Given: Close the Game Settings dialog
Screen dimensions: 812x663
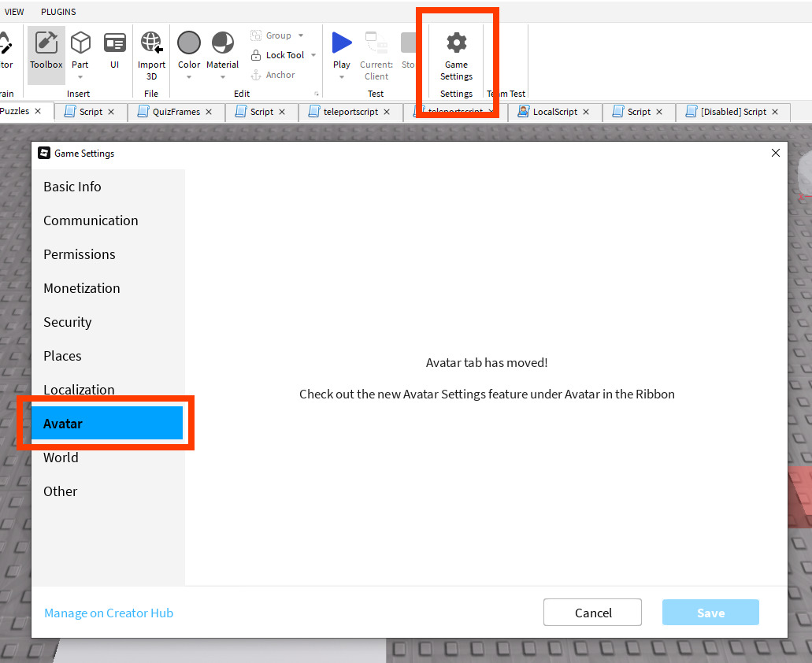Looking at the screenshot, I should coord(776,153).
